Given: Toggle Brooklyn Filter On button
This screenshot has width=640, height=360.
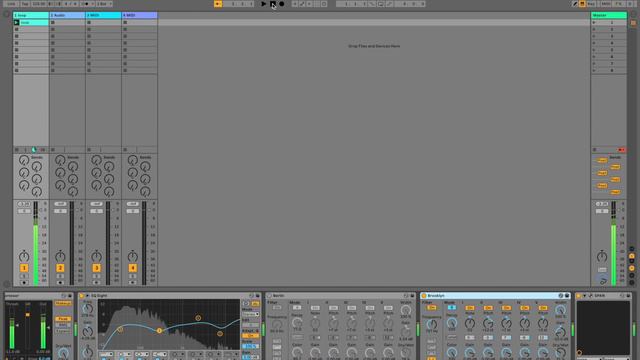Looking at the screenshot, I should click(431, 308).
